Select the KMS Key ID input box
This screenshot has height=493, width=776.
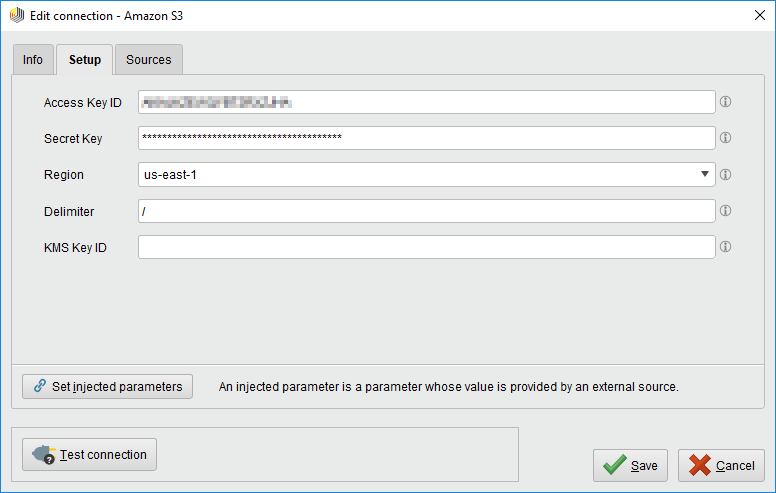click(x=426, y=247)
